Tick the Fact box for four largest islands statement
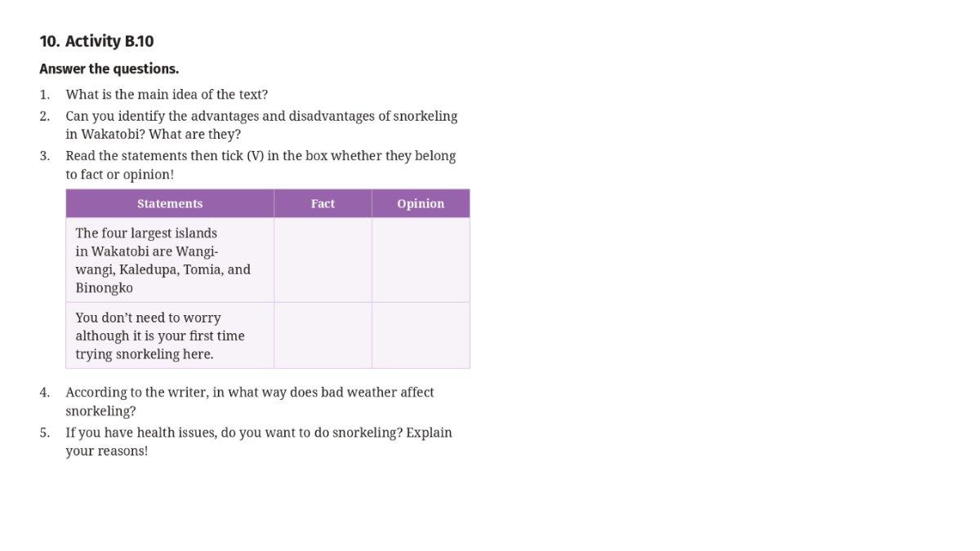 click(x=323, y=260)
